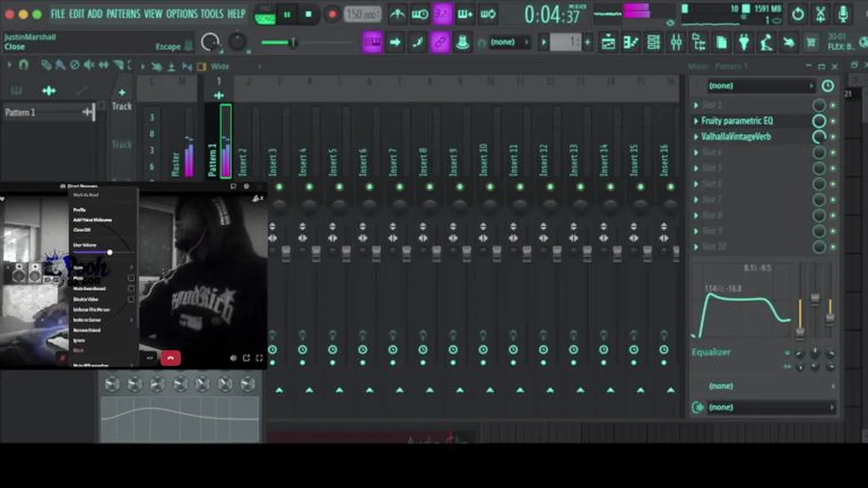Open the Browser view icon
This screenshot has height=488, width=868.
click(698, 43)
